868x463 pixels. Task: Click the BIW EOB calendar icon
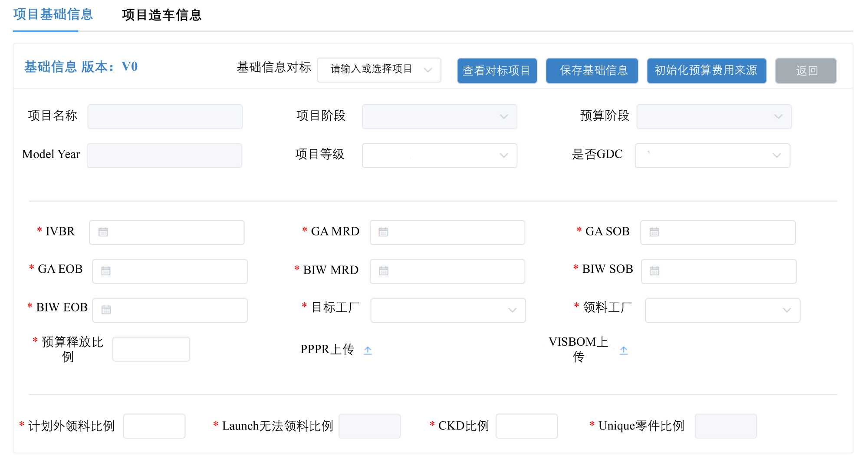coord(106,310)
